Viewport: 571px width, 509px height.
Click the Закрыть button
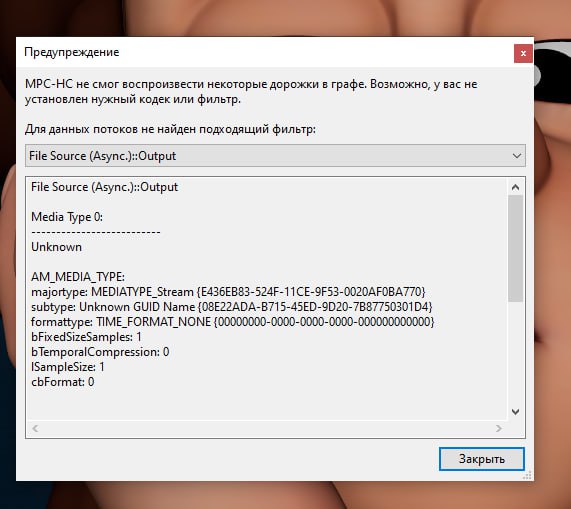481,459
